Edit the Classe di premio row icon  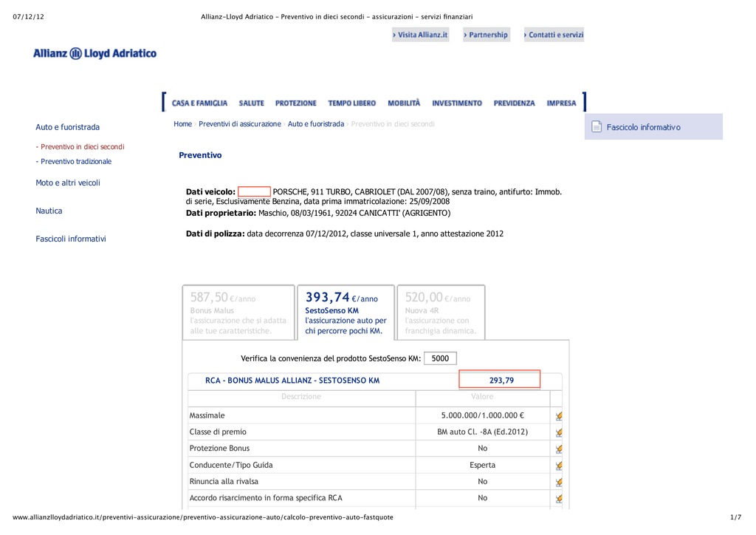pos(559,432)
